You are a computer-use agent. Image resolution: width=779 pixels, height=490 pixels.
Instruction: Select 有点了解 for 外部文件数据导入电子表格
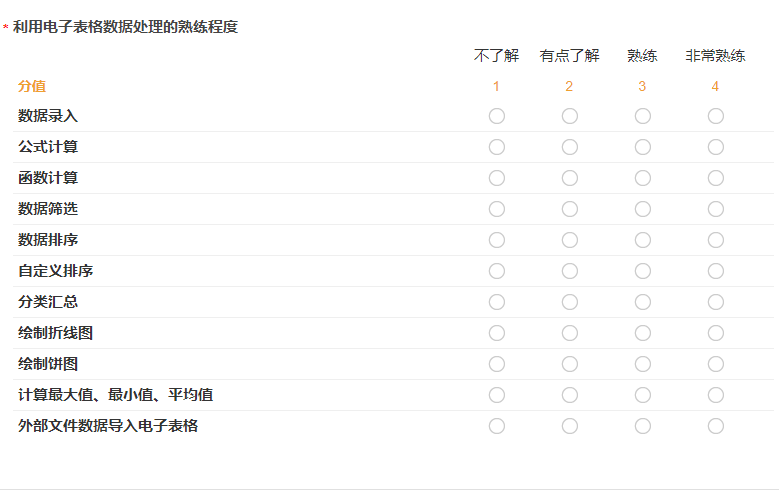pos(570,426)
